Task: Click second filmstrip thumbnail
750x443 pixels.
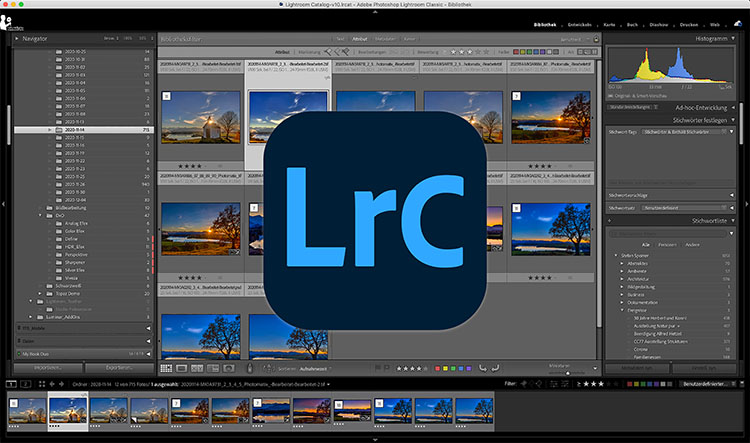Action: click(x=68, y=411)
